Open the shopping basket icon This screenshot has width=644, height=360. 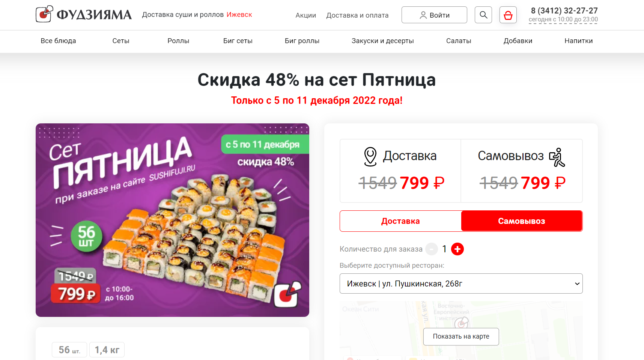coord(508,15)
